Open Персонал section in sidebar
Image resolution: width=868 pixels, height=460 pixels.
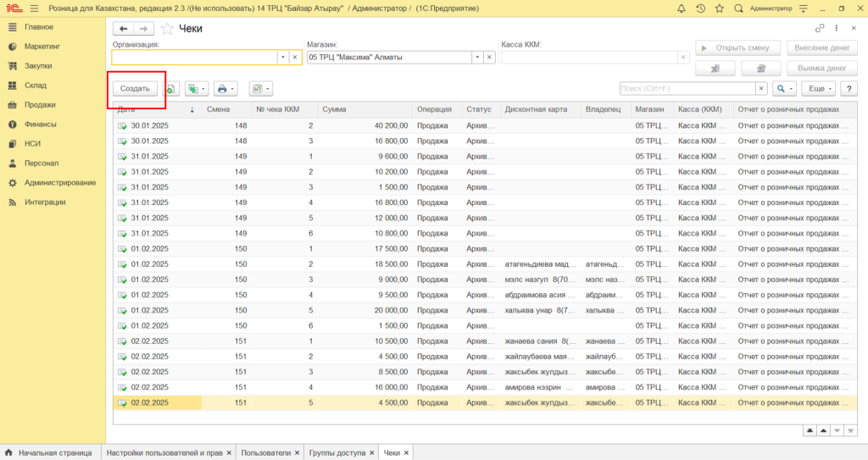(x=42, y=163)
